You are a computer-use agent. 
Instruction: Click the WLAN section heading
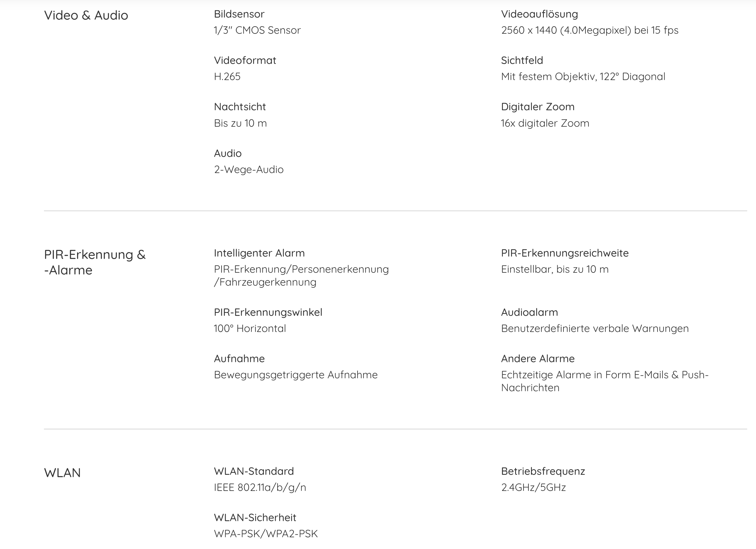point(62,473)
